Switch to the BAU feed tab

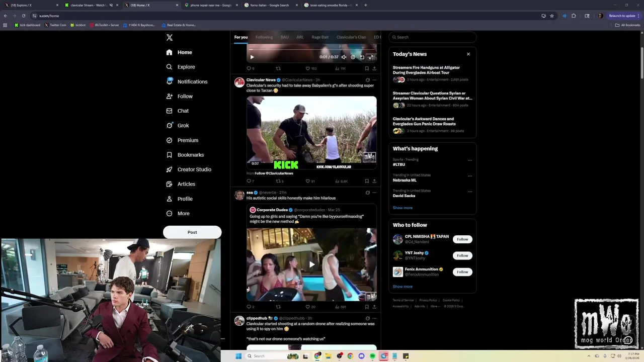[x=285, y=37]
